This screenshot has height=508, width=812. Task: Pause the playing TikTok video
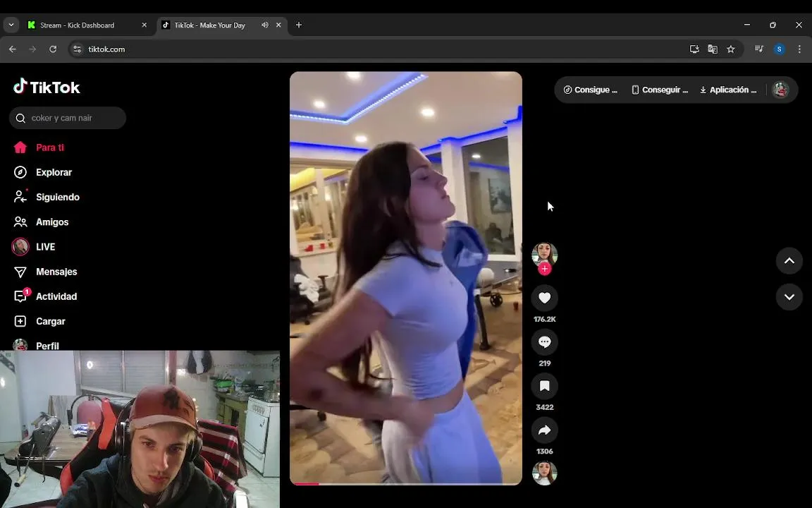click(x=405, y=278)
